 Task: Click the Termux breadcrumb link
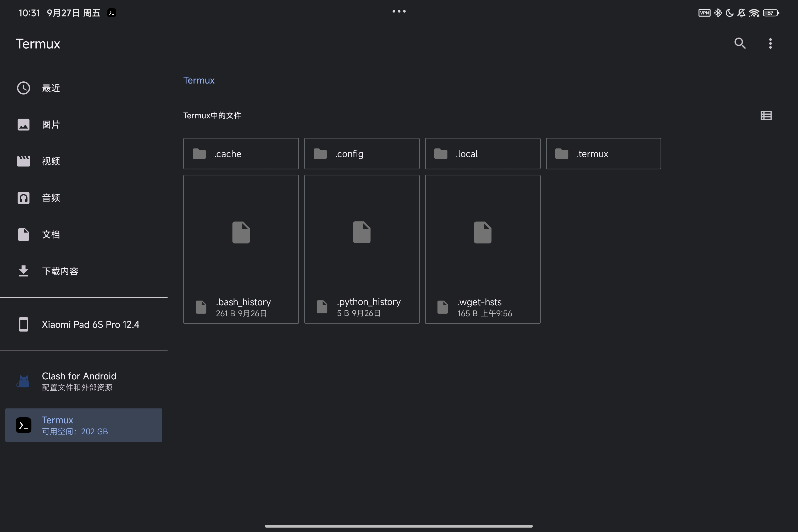(x=199, y=80)
